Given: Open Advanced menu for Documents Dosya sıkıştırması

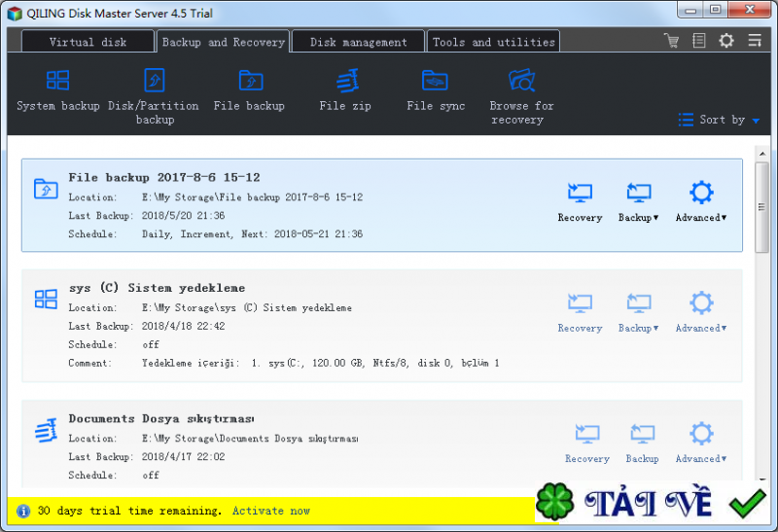Looking at the screenshot, I should click(701, 443).
